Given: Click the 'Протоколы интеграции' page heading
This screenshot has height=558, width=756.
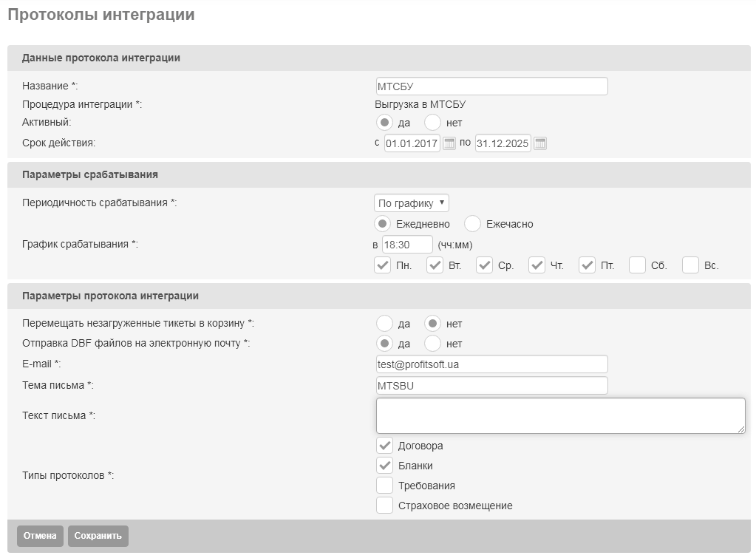Looking at the screenshot, I should [101, 15].
